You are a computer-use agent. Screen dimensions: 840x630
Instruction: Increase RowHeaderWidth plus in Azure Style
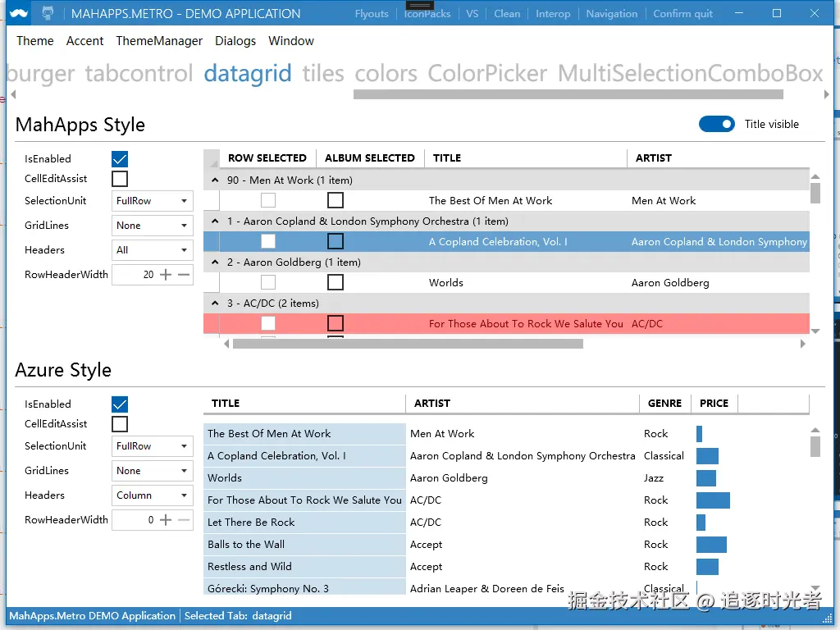[x=166, y=519]
